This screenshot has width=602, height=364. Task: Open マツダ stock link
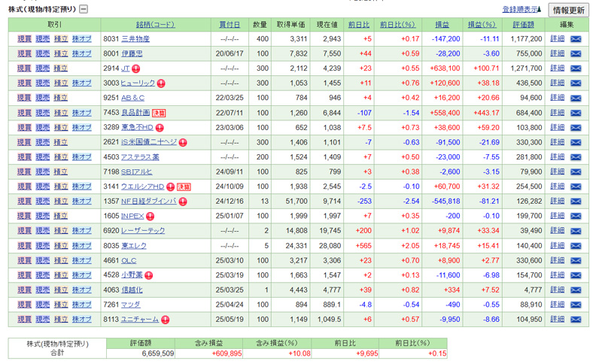130,305
